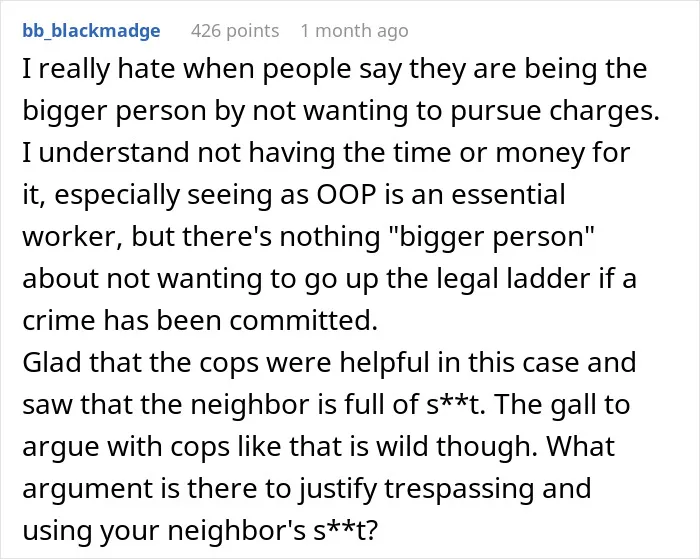The width and height of the screenshot is (700, 559).
Task: Click the 426 points score label
Action: [x=235, y=31]
